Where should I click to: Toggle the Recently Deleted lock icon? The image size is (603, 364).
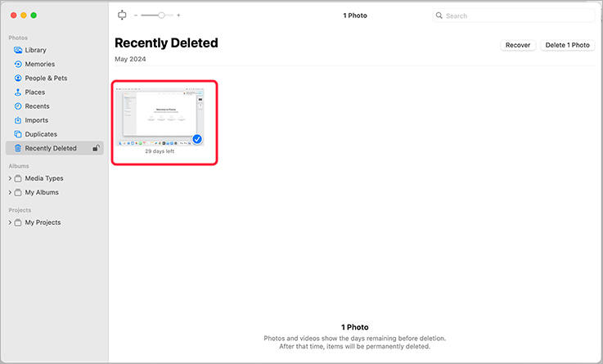[97, 148]
